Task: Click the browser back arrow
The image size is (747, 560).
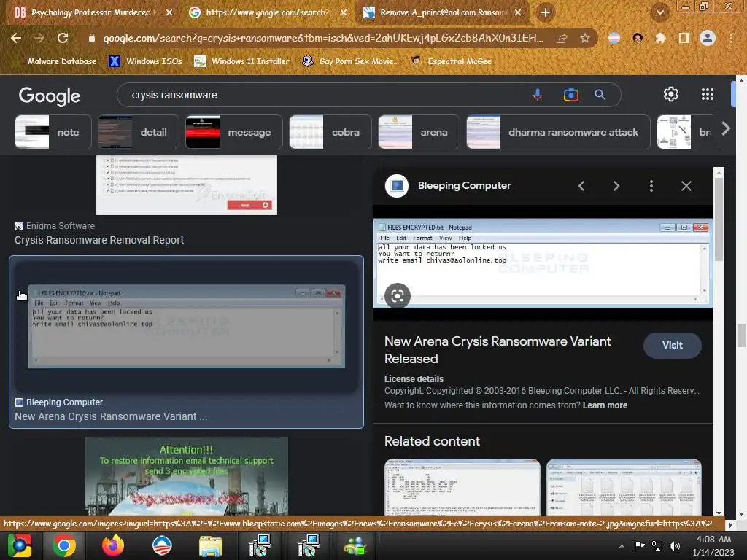Action: coord(16,38)
